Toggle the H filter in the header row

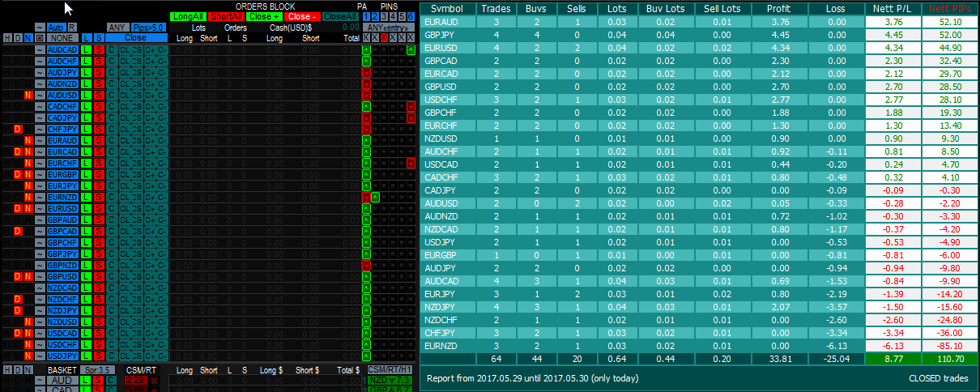(7, 38)
